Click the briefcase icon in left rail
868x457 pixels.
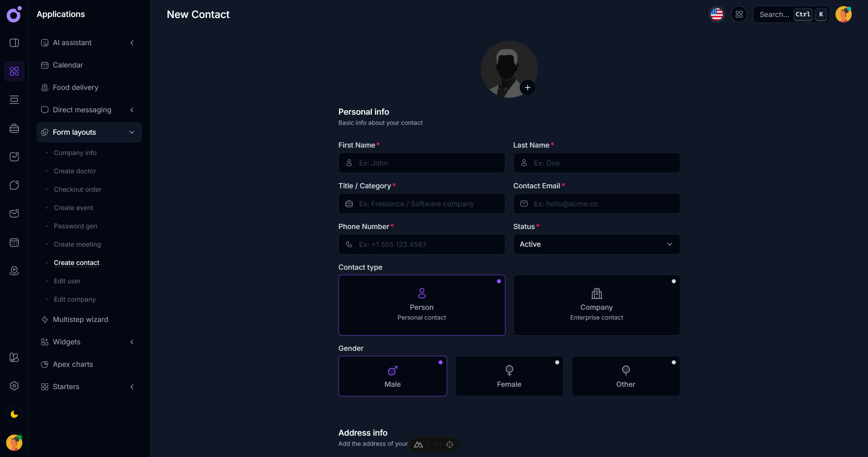(14, 128)
